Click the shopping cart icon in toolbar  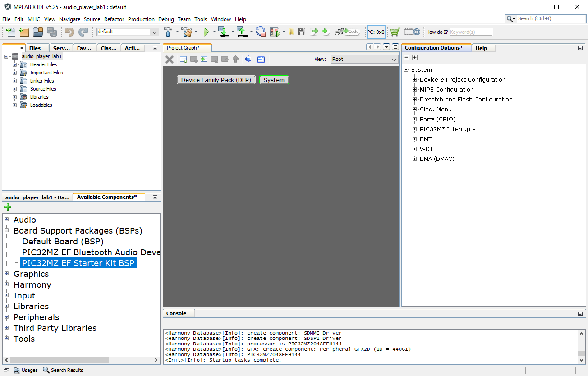(395, 32)
